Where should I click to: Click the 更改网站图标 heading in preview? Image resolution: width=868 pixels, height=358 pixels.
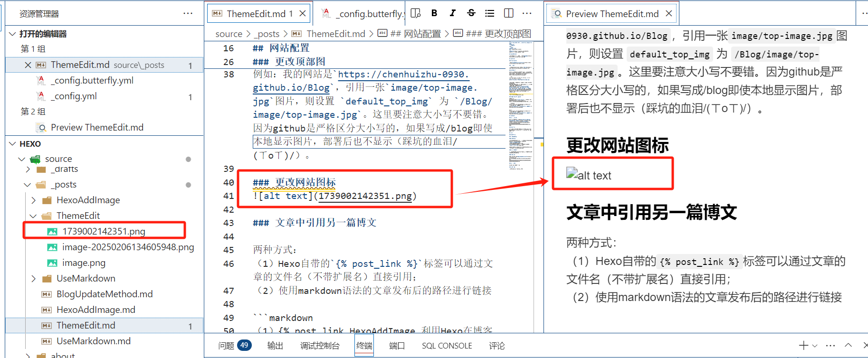pyautogui.click(x=617, y=145)
